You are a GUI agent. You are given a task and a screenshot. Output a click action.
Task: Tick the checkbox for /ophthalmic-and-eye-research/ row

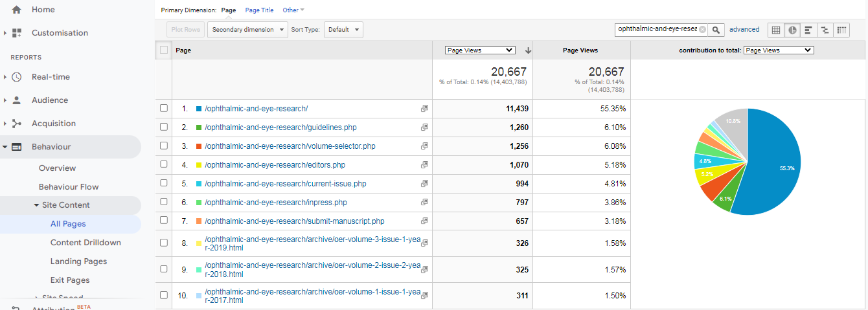tap(164, 109)
